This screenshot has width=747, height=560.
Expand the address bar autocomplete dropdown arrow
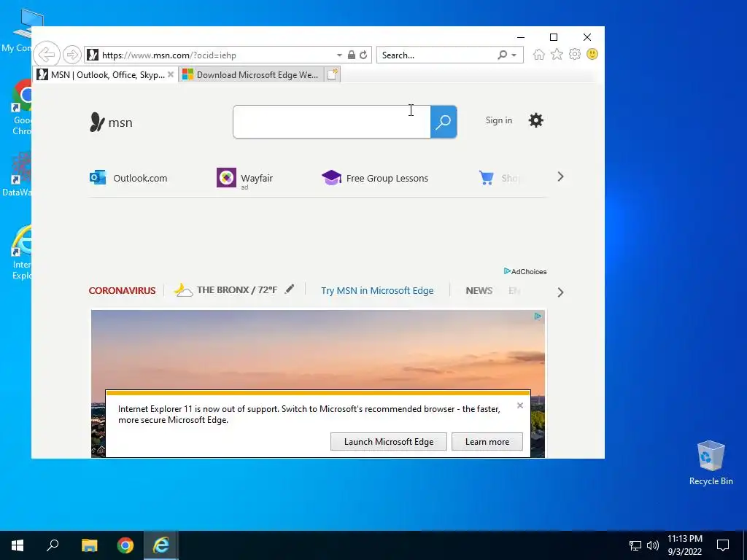tap(339, 55)
